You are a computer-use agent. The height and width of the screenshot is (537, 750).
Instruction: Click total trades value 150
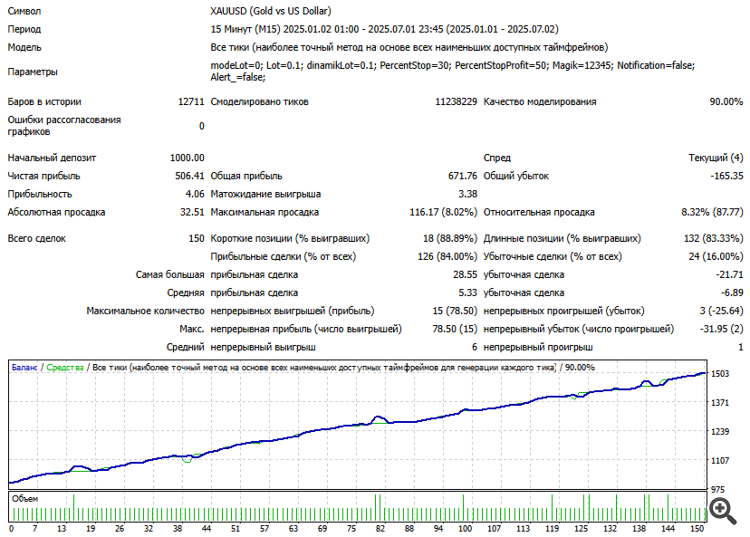(x=196, y=239)
